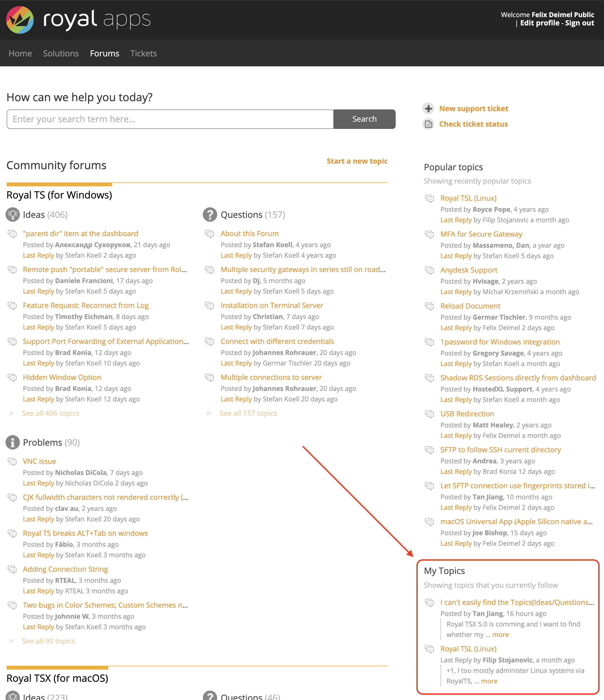Click the Sign out link
This screenshot has width=604, height=700.
tap(579, 23)
